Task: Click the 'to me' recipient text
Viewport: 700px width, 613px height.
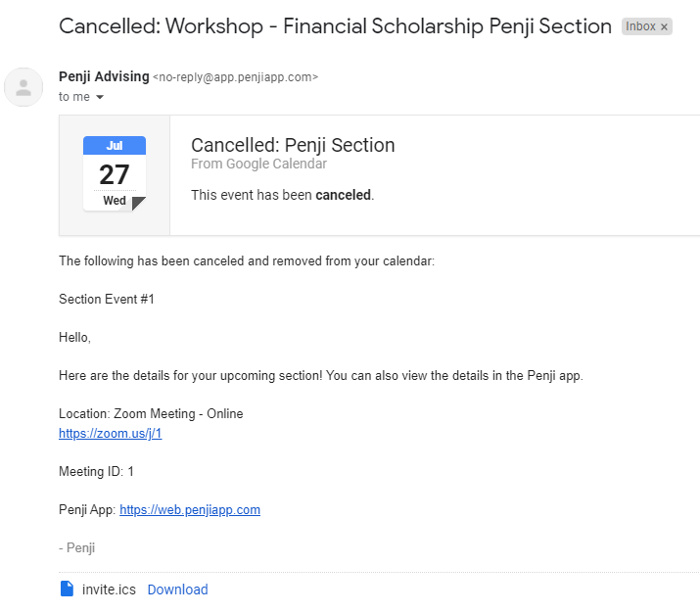Action: click(x=74, y=96)
